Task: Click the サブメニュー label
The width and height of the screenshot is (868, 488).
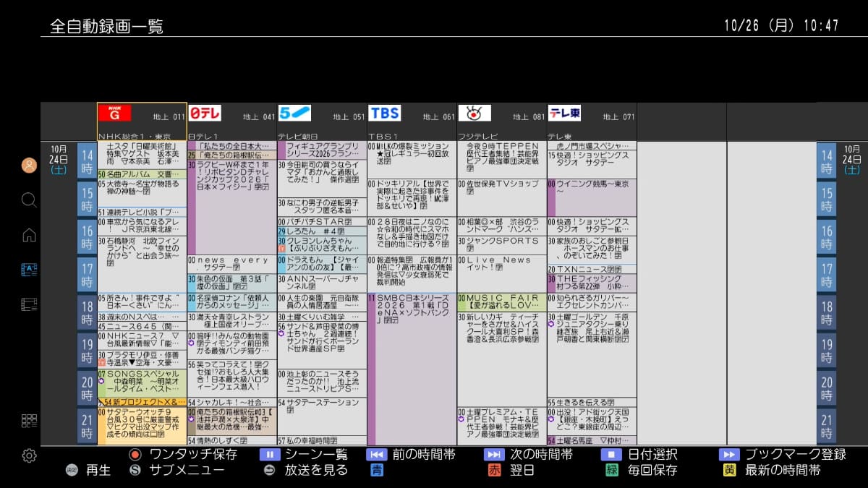Action: point(187,471)
